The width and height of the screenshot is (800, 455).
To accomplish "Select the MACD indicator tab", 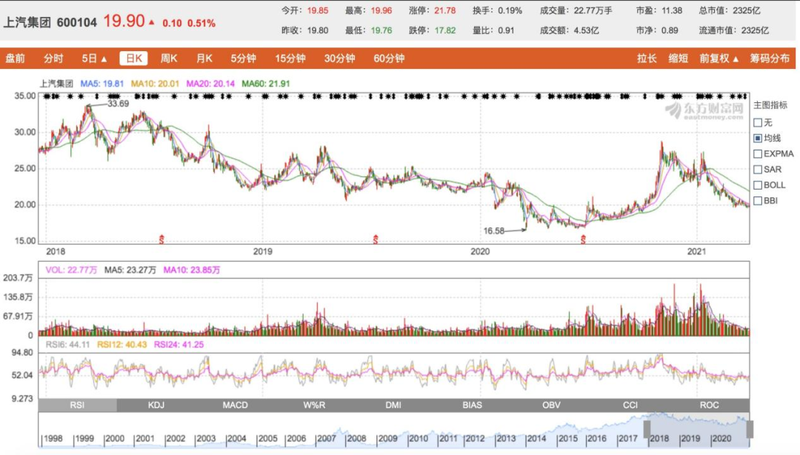I will tap(235, 405).
